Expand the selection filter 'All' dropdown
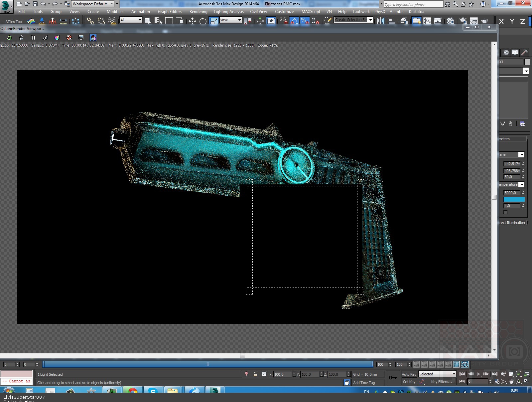 [140, 20]
